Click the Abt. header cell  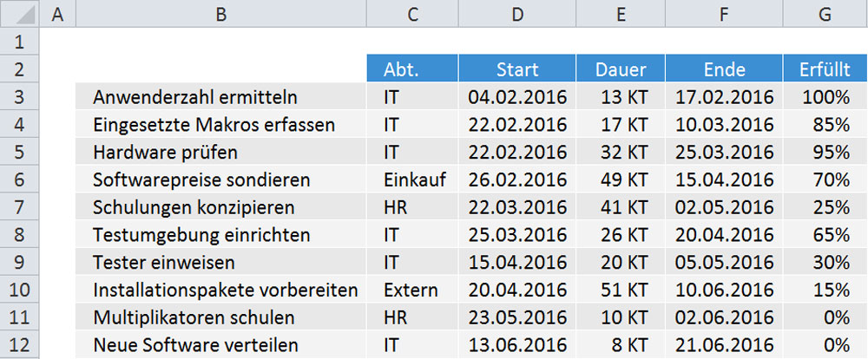[412, 69]
